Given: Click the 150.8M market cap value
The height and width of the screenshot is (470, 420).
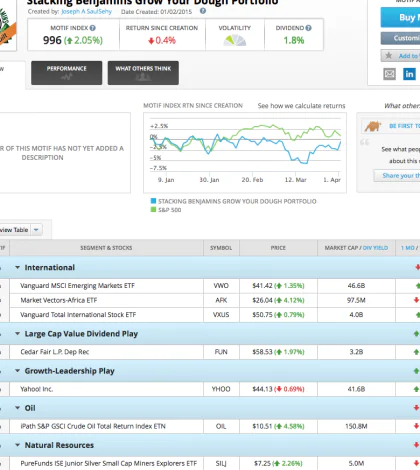Looking at the screenshot, I should click(356, 426).
